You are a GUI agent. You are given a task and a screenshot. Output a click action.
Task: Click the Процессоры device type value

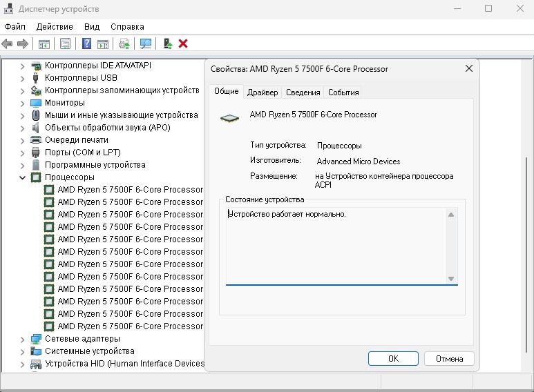[x=339, y=146]
